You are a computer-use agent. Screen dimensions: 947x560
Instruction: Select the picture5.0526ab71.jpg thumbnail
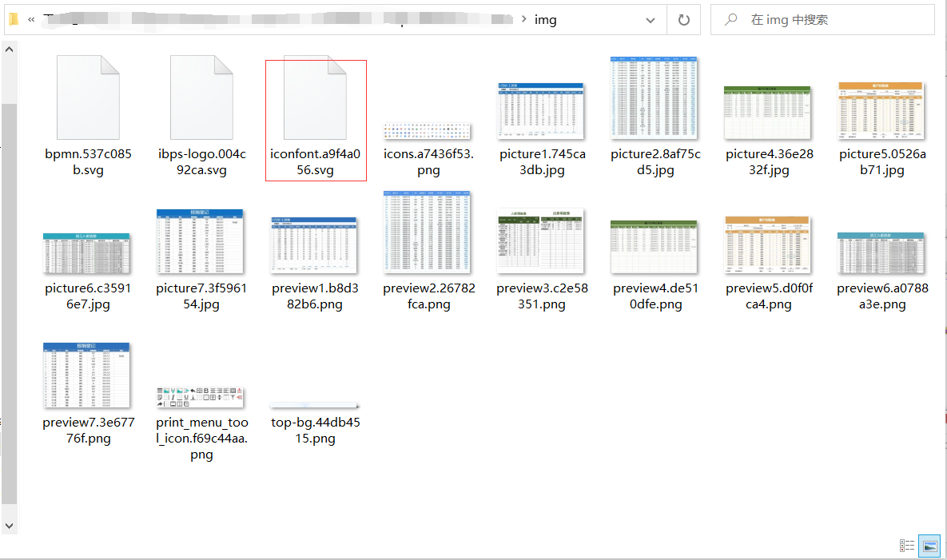(x=881, y=110)
